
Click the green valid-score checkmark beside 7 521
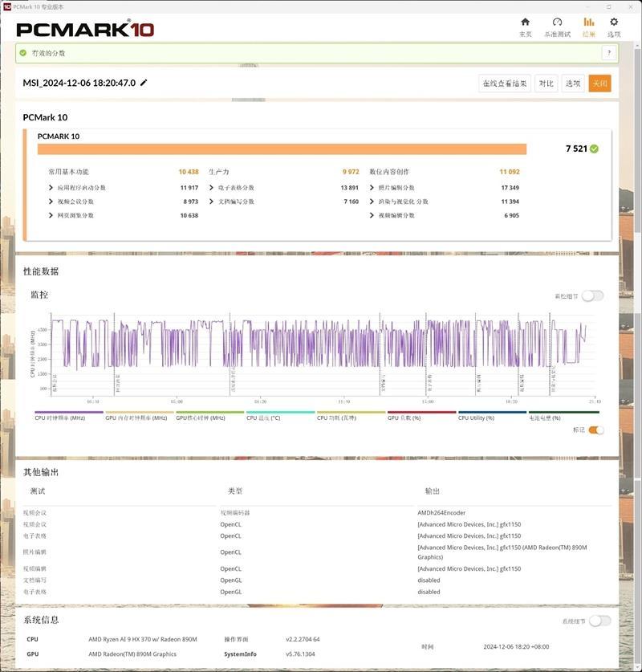594,149
